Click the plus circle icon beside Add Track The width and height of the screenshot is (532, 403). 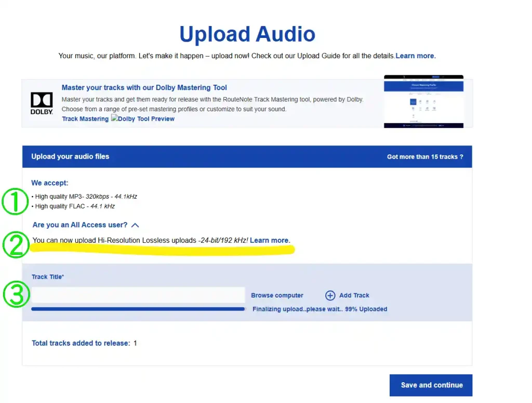click(330, 295)
